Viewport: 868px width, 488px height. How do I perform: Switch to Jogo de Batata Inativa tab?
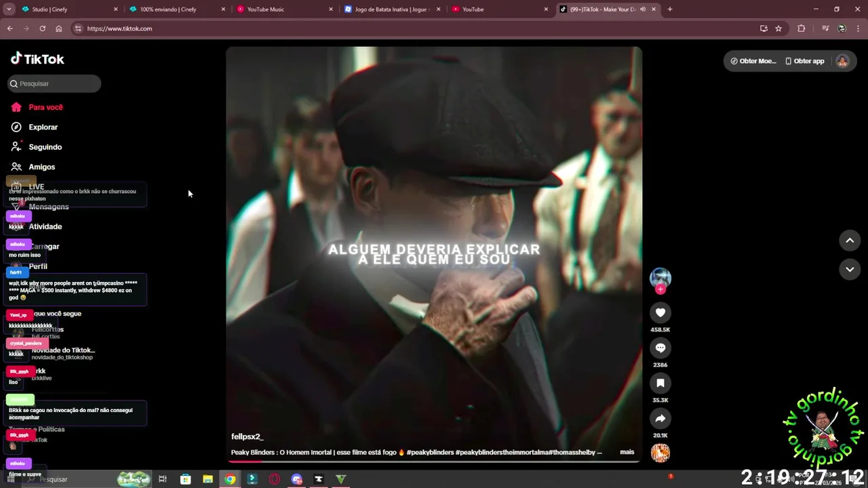tap(392, 9)
